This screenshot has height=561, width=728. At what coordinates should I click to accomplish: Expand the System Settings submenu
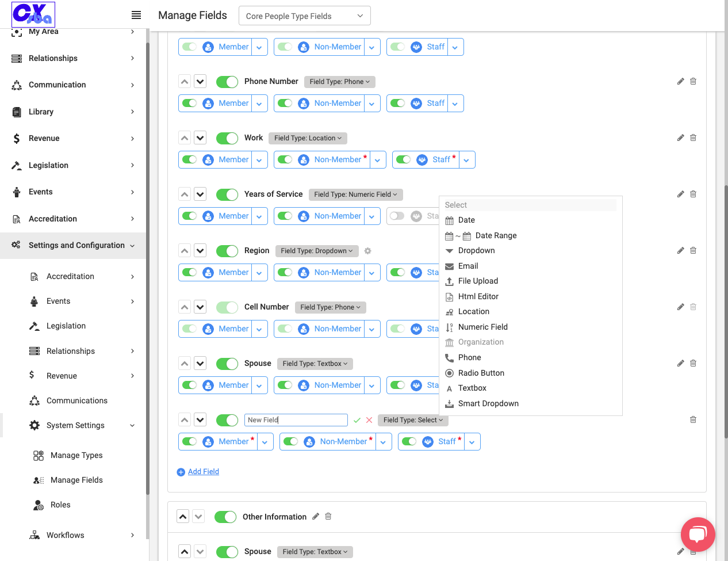[x=132, y=426]
